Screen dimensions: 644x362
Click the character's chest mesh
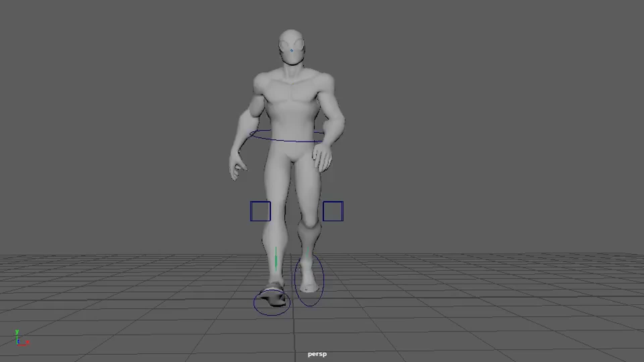coord(292,94)
